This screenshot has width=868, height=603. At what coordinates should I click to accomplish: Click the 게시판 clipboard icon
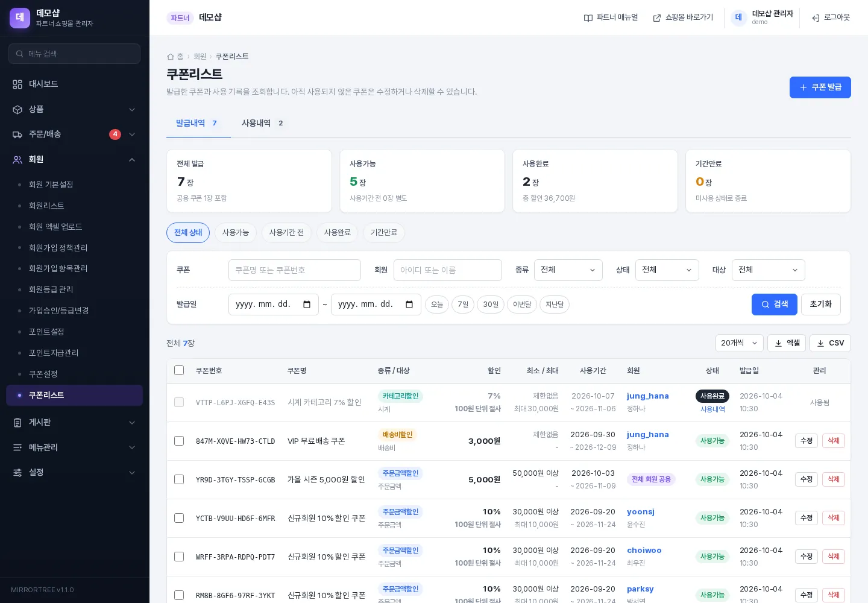[17, 423]
